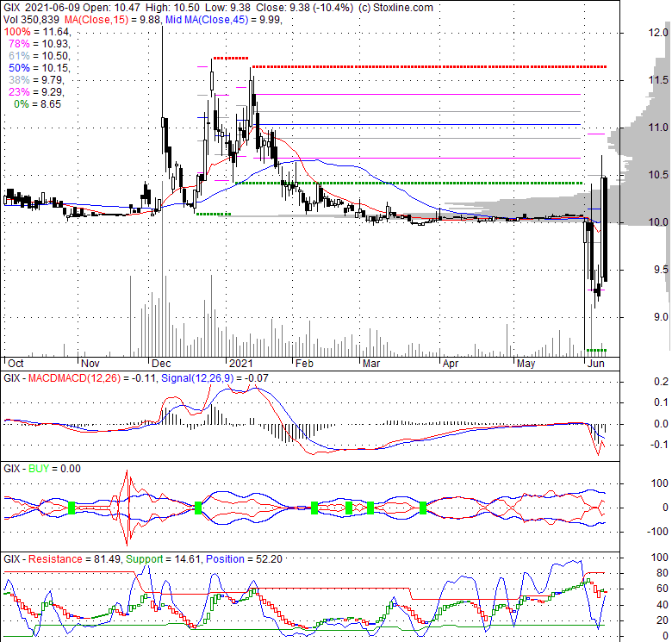Click the '0% = 8.65' Fibonacci level
This screenshot has height=642, width=672.
pos(37,104)
